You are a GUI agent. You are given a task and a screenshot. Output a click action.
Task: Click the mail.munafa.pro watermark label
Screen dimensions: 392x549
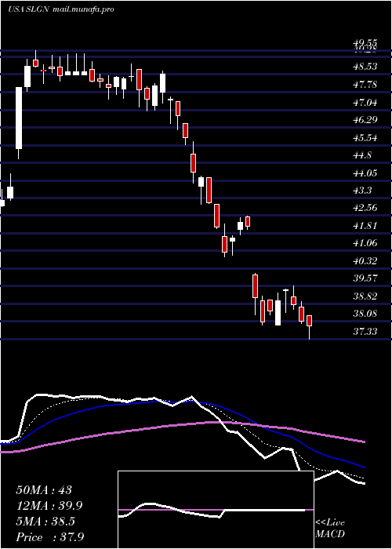pyautogui.click(x=84, y=9)
